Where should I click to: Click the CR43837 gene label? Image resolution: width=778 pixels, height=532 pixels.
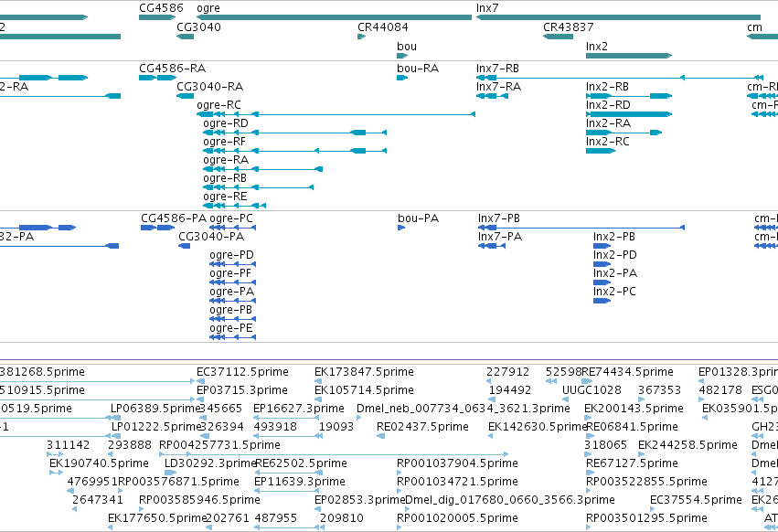pos(568,27)
